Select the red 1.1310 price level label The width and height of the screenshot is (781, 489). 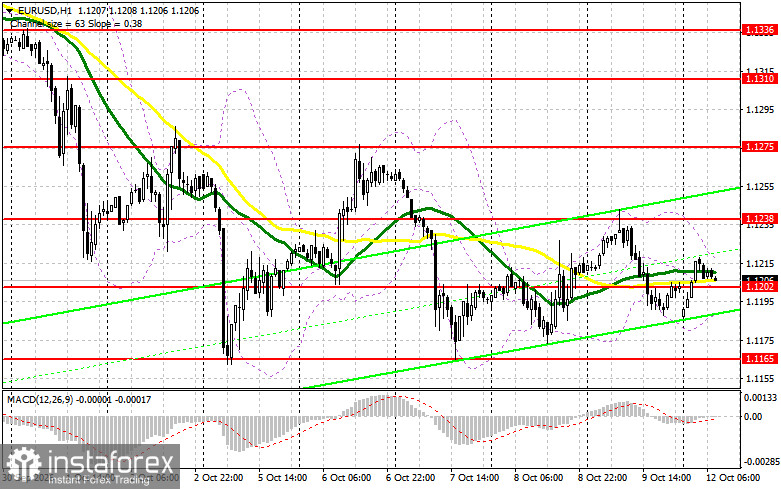click(x=760, y=79)
